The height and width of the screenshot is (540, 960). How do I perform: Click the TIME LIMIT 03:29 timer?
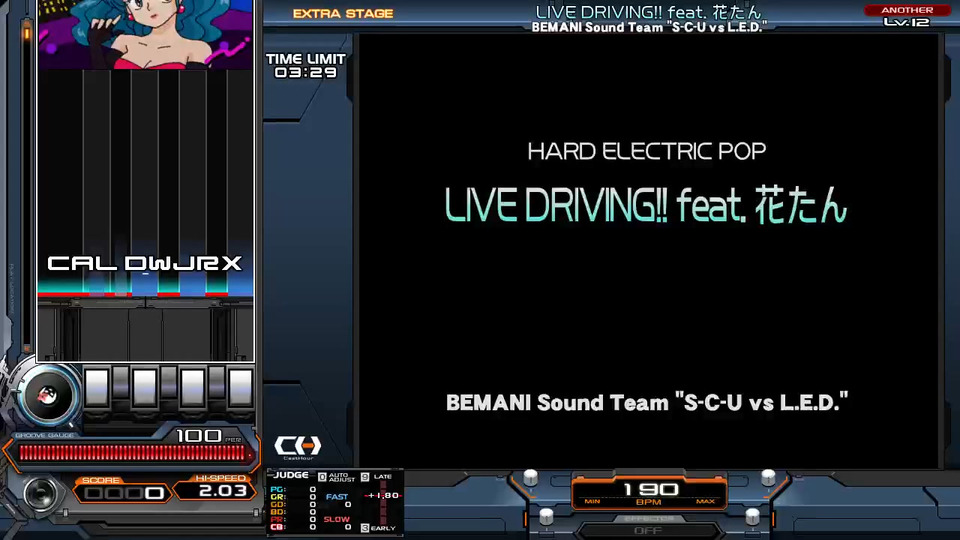[x=306, y=66]
